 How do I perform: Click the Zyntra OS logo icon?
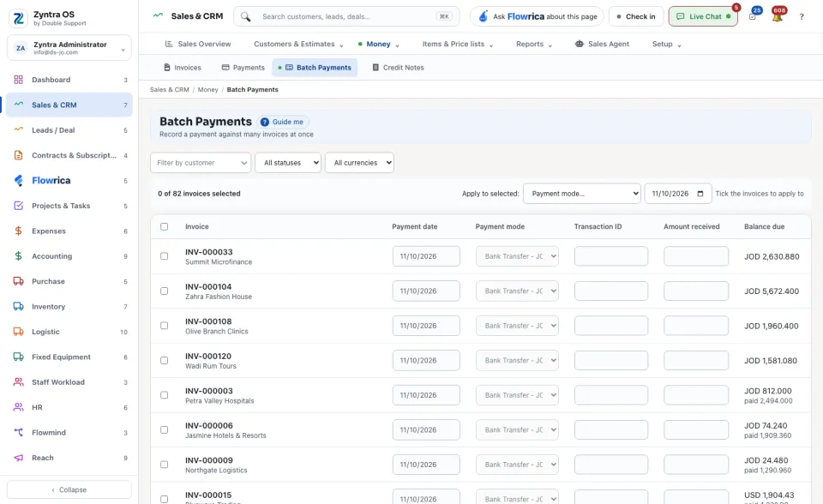(x=18, y=18)
